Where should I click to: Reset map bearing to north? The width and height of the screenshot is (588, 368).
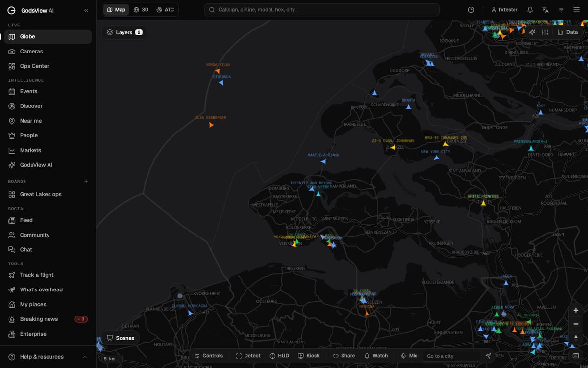pos(576,338)
